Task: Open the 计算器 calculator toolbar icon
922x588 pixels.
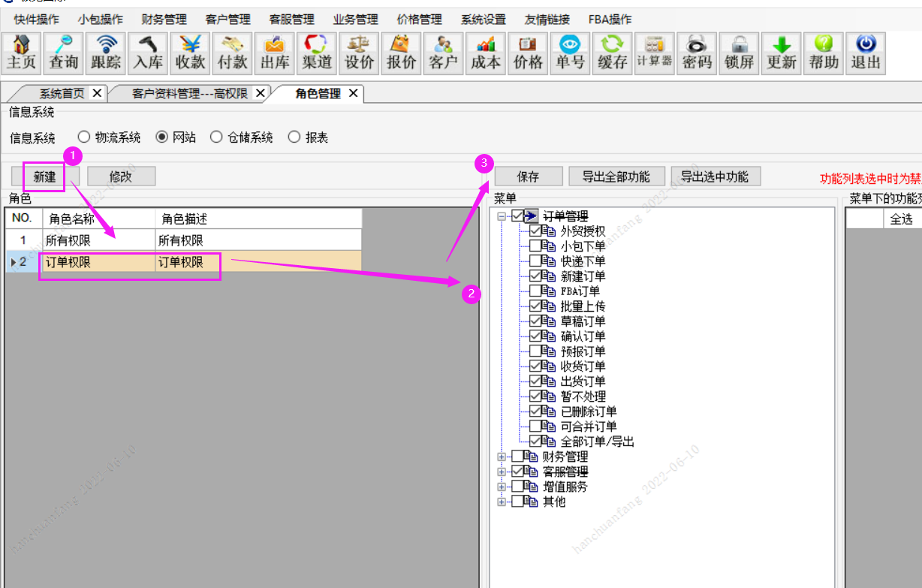Action: pyautogui.click(x=655, y=53)
